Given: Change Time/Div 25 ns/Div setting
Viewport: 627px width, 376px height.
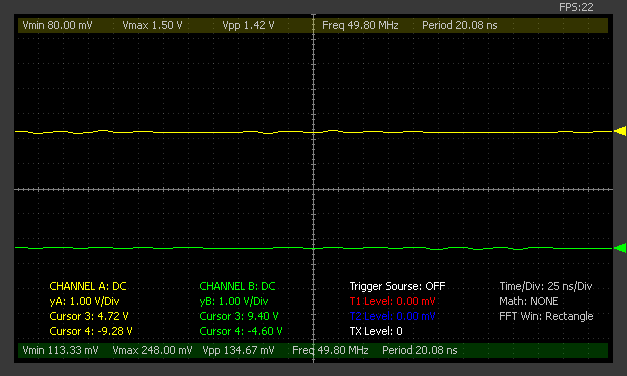Looking at the screenshot, I should click(545, 286).
